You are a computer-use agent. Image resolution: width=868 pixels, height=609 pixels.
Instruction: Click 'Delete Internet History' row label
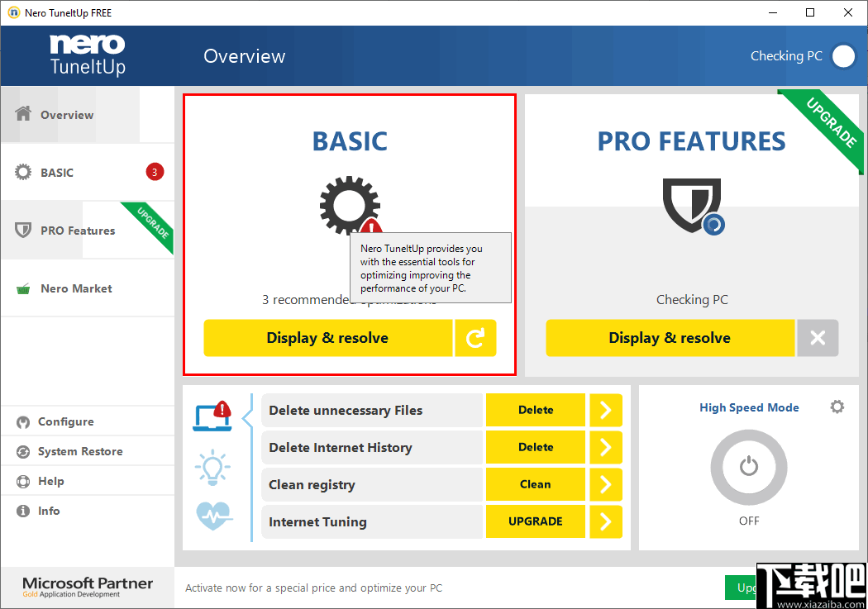[x=341, y=448]
